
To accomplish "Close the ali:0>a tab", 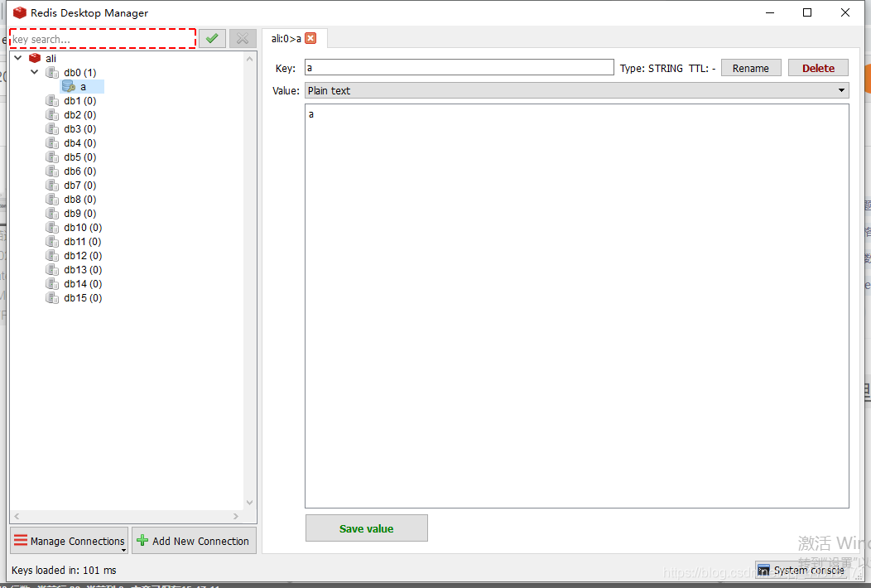I will click(310, 38).
